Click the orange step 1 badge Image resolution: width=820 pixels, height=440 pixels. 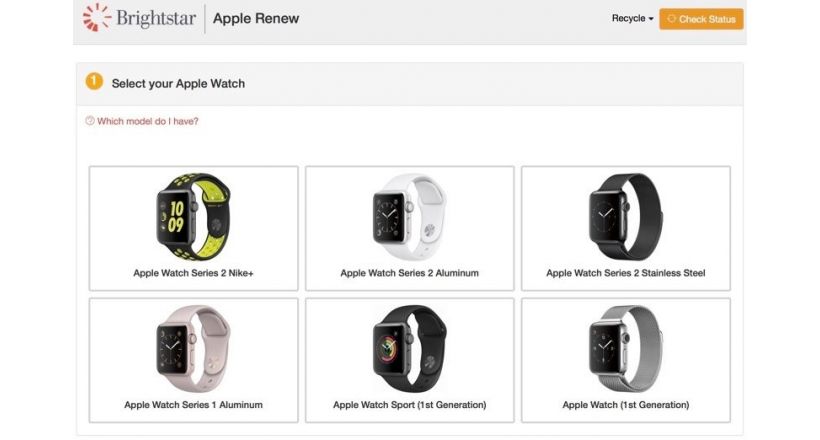(94, 81)
